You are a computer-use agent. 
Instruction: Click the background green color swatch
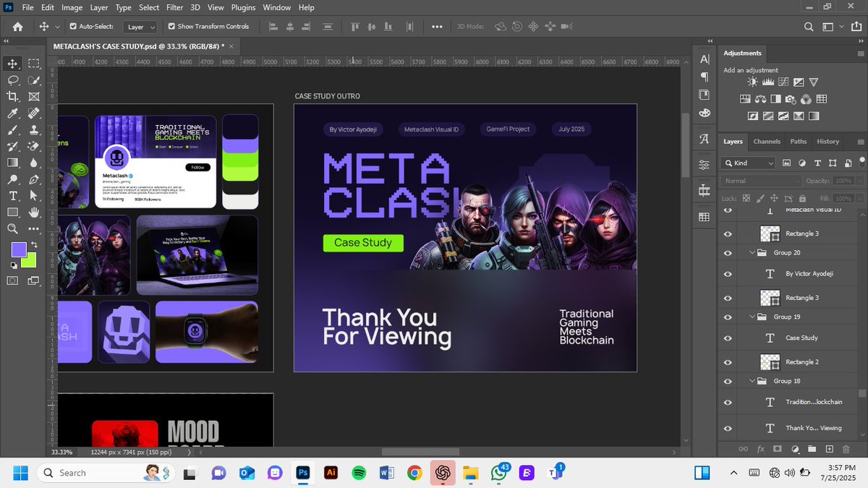click(30, 263)
